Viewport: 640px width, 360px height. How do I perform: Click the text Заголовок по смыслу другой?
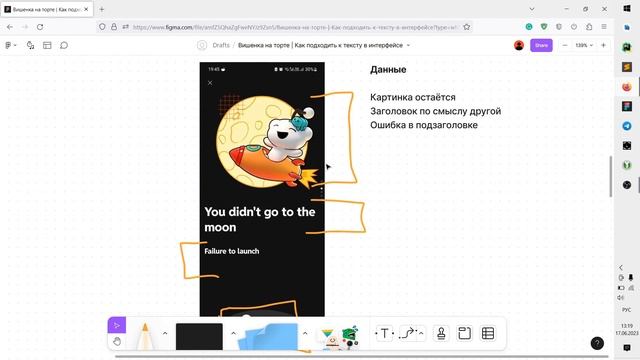436,111
